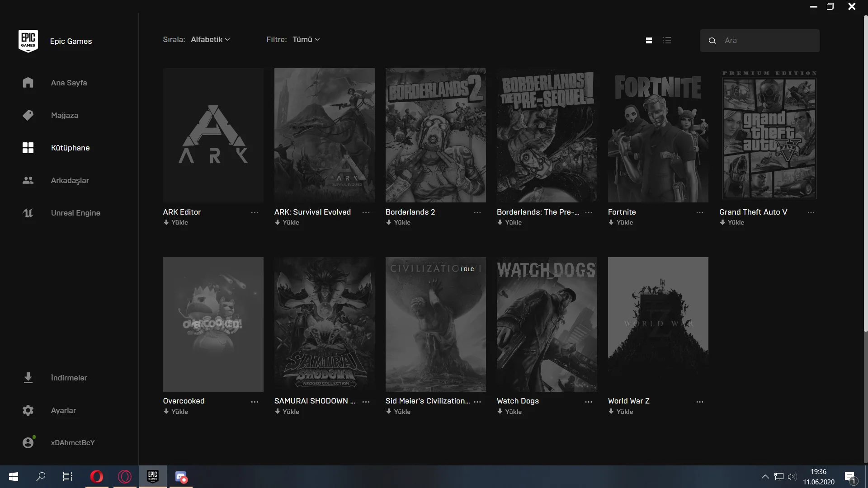The width and height of the screenshot is (868, 488).
Task: Open Ana Sayfa via the home icon
Action: 28,83
